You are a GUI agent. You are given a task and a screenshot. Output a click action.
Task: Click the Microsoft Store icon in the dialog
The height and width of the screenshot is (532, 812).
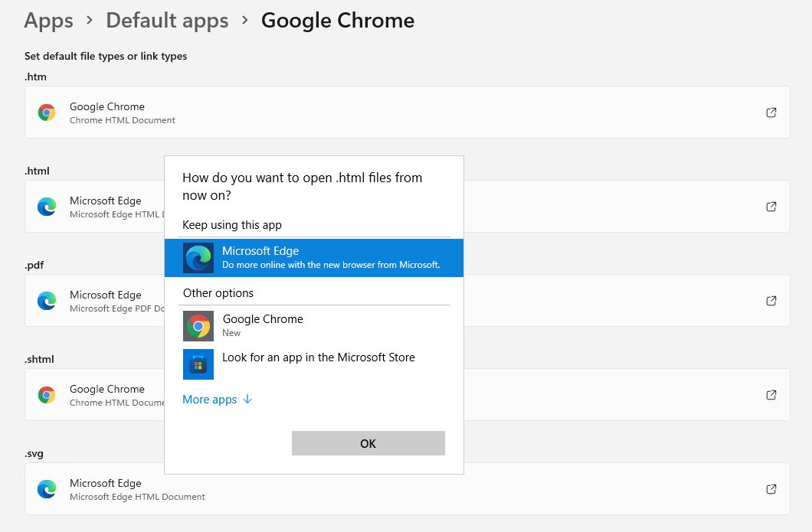[x=198, y=364]
